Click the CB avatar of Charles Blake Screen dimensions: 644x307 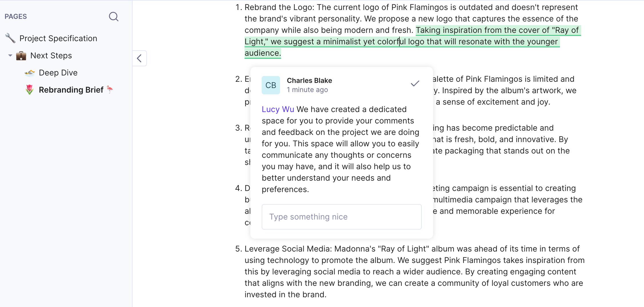271,85
